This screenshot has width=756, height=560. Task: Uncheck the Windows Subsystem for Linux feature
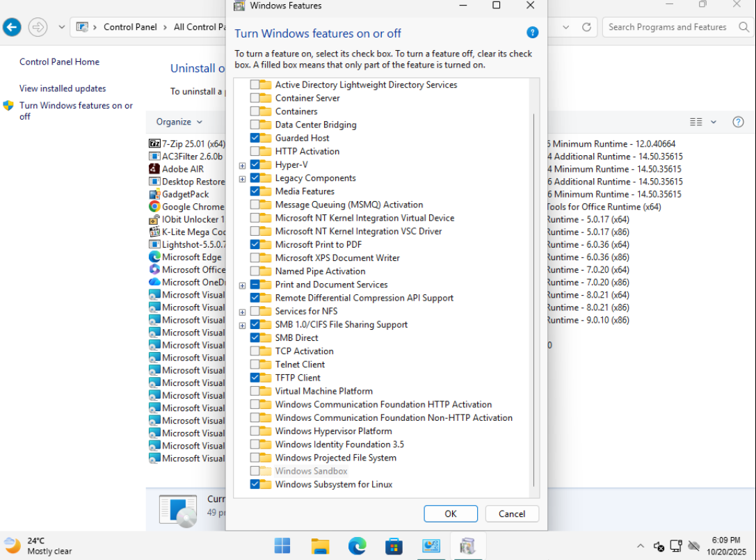(255, 484)
